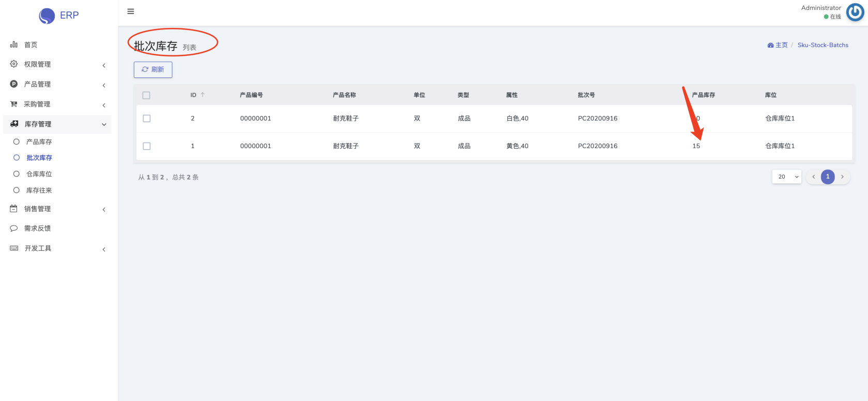Click the 主页 breadcrumb link

[781, 45]
